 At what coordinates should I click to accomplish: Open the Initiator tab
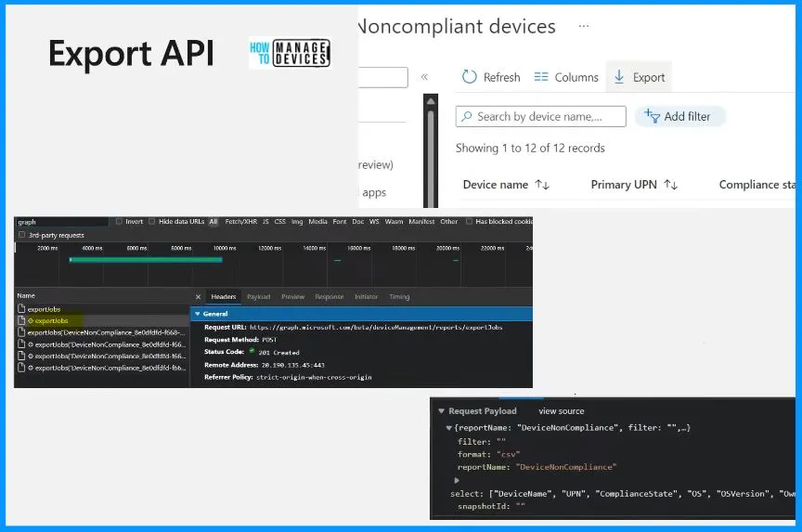[367, 297]
